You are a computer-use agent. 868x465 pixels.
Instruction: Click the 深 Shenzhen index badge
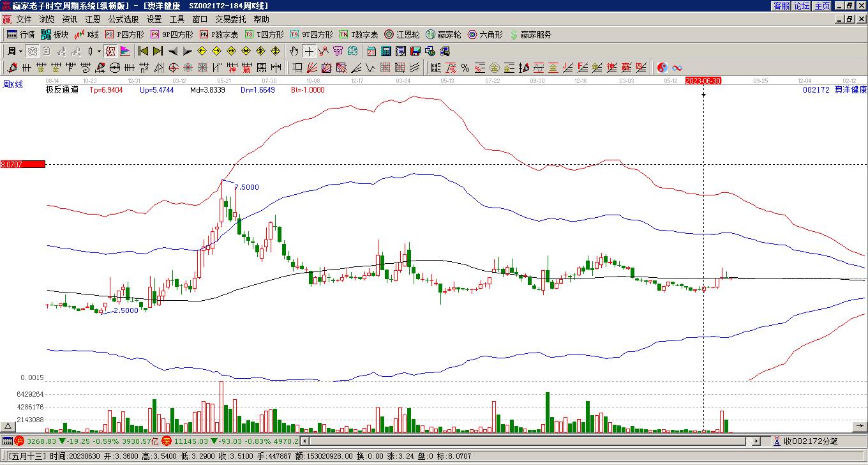pos(166,441)
